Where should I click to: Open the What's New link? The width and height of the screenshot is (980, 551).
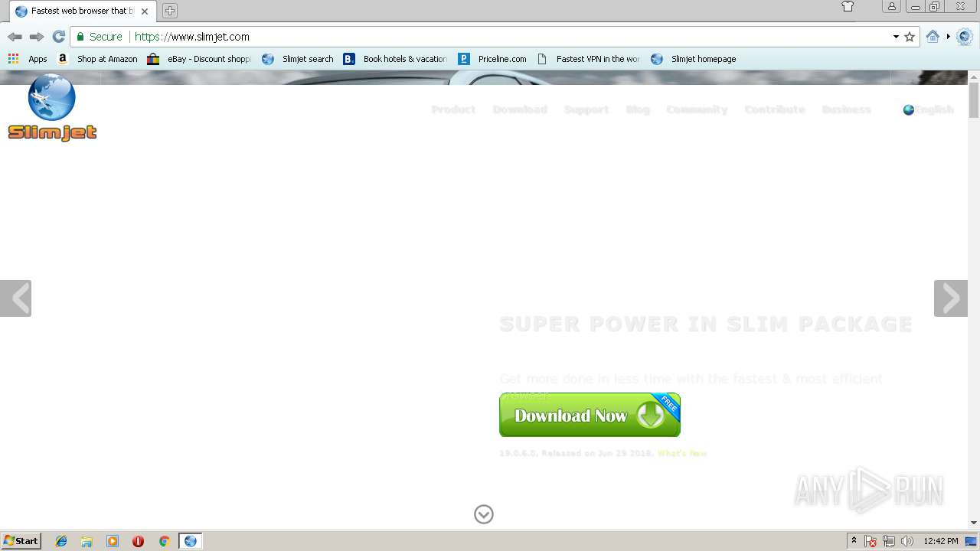tap(682, 453)
